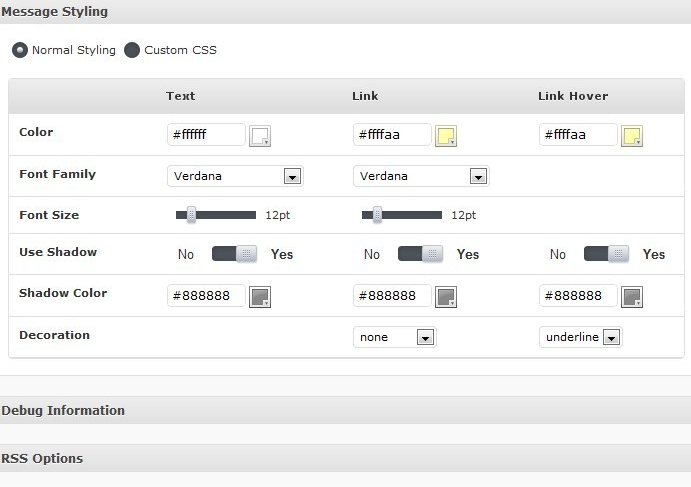
Task: Click the Link Shadow Color hex input
Action: click(392, 295)
